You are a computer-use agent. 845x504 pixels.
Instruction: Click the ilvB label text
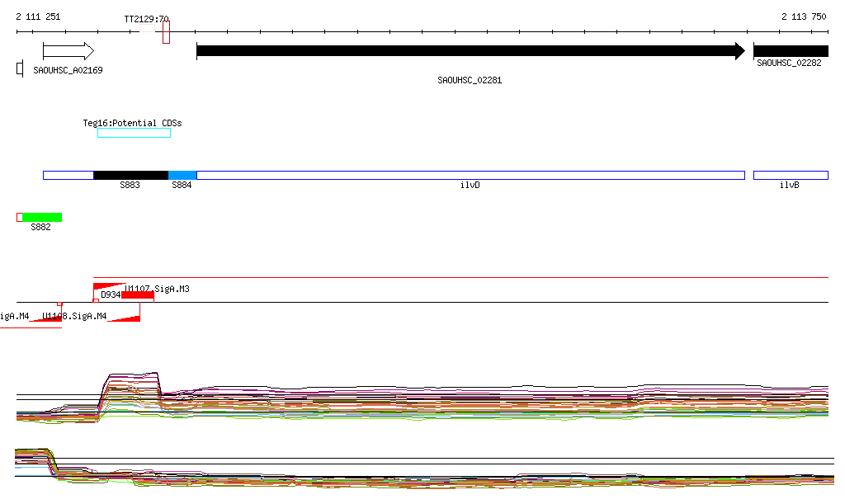pyautogui.click(x=790, y=185)
